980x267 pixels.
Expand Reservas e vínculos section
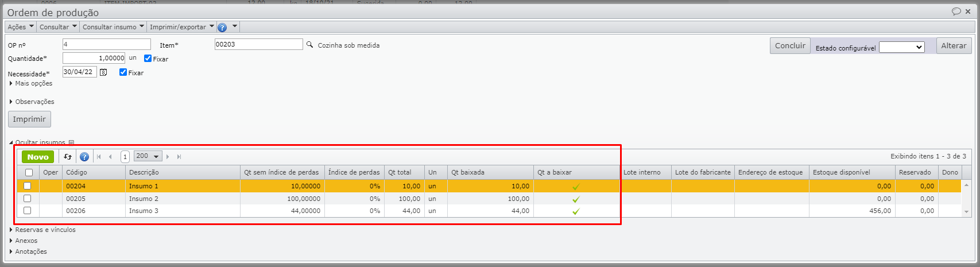tap(42, 230)
